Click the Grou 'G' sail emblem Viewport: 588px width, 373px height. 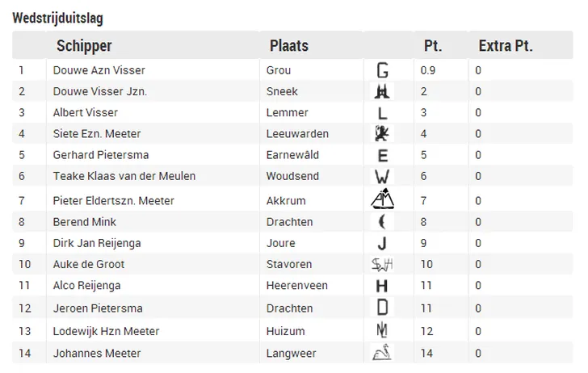click(x=382, y=70)
